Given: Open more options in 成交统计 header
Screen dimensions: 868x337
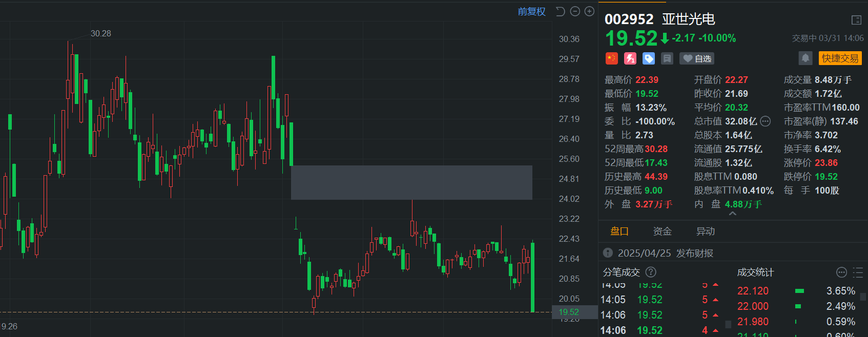Looking at the screenshot, I should click(841, 272).
